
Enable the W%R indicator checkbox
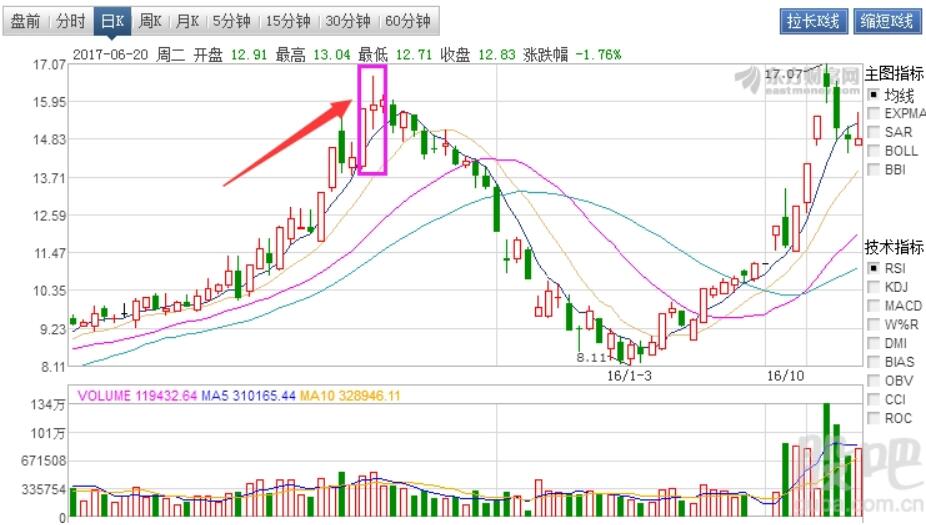pos(873,324)
